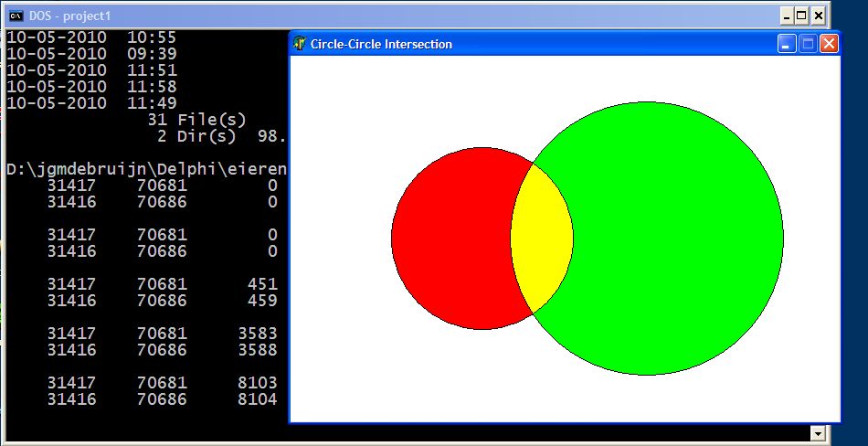Maximize the DOS project1 window
The width and height of the screenshot is (868, 446).
click(x=802, y=16)
